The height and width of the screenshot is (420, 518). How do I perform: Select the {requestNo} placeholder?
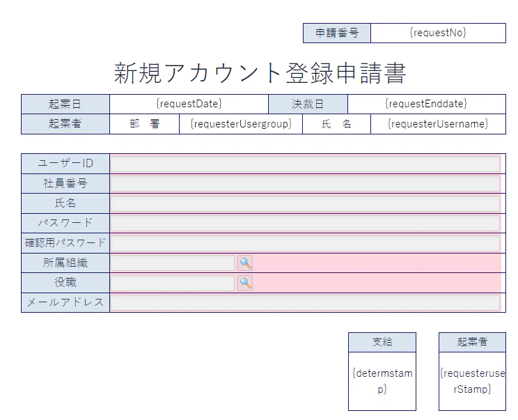438,33
